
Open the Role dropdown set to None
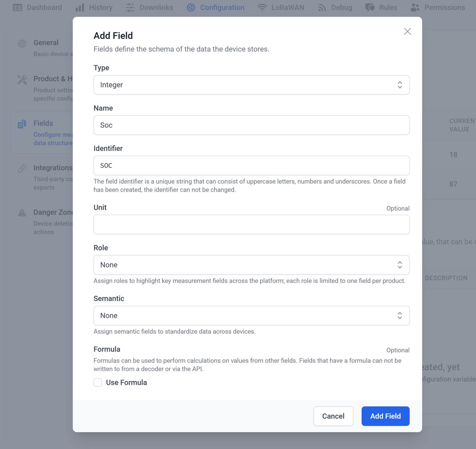(252, 265)
